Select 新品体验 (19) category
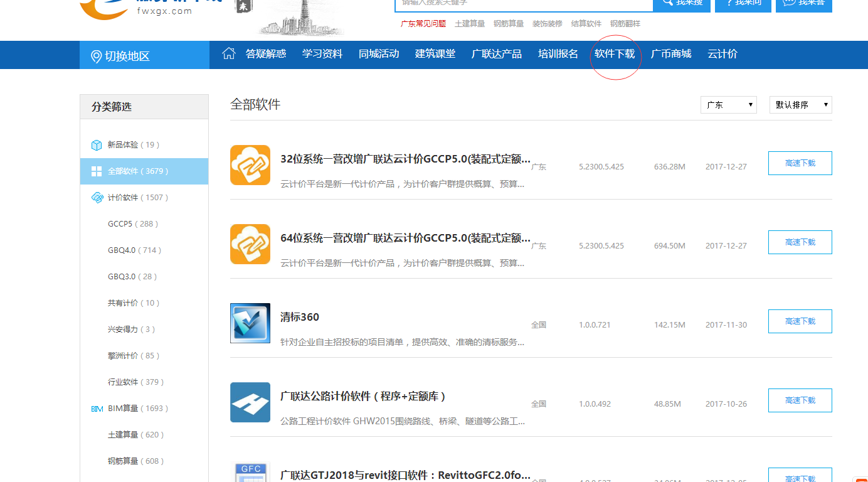The height and width of the screenshot is (482, 868). (144, 145)
